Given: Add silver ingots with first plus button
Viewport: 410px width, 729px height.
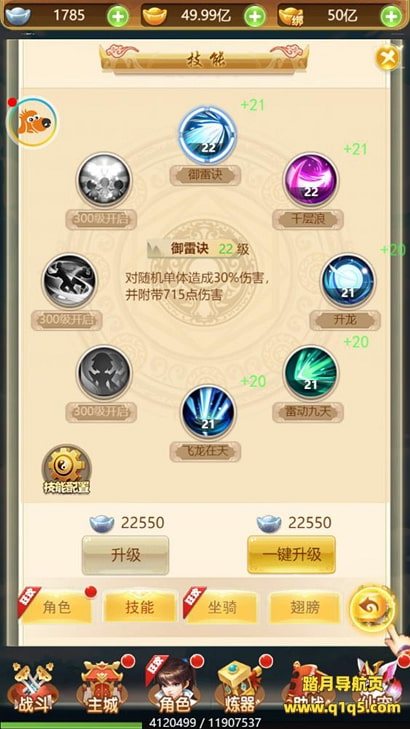Looking at the screenshot, I should coord(118,16).
